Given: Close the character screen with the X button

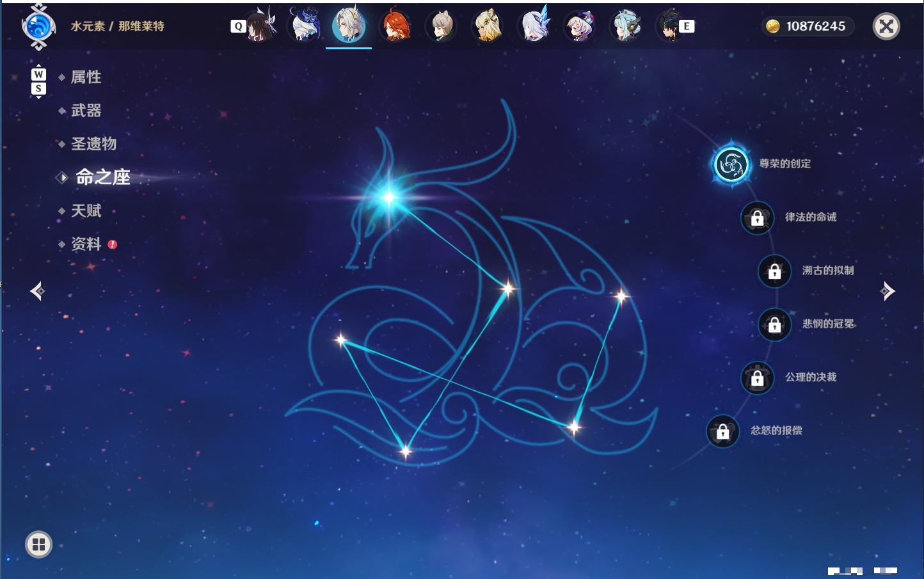Looking at the screenshot, I should [x=886, y=26].
